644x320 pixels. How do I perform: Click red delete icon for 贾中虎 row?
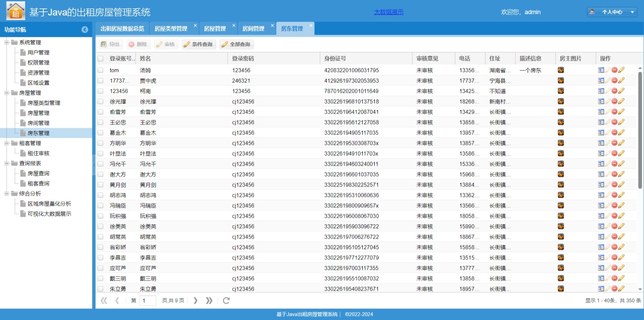tap(614, 80)
